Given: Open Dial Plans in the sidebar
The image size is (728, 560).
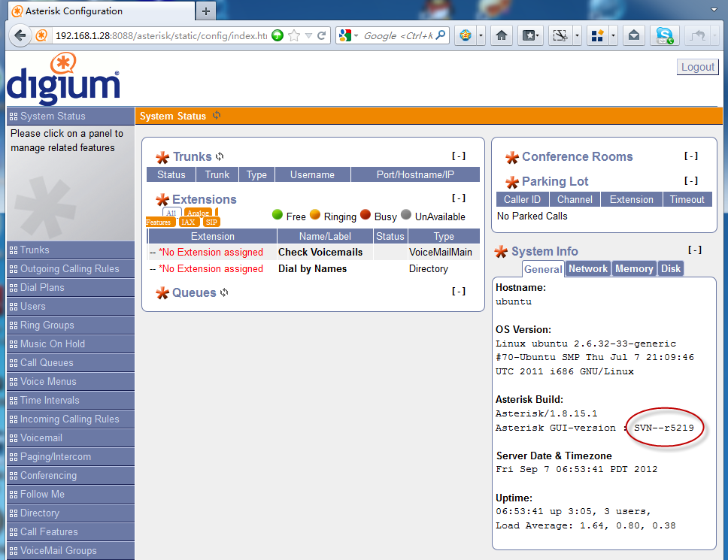Looking at the screenshot, I should tap(71, 288).
